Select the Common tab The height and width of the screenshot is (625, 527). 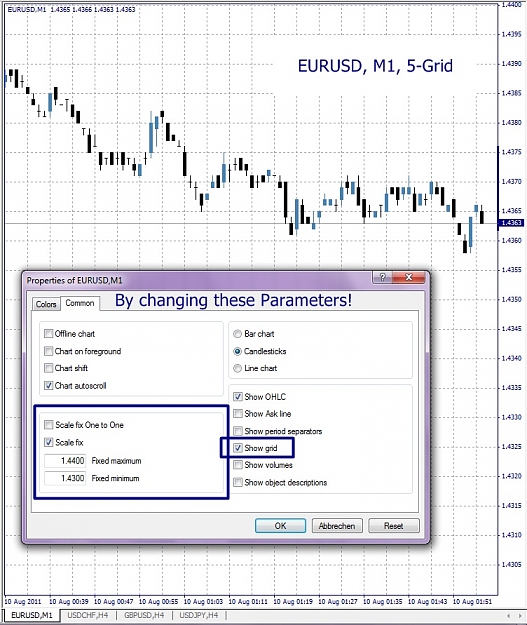pyautogui.click(x=80, y=303)
